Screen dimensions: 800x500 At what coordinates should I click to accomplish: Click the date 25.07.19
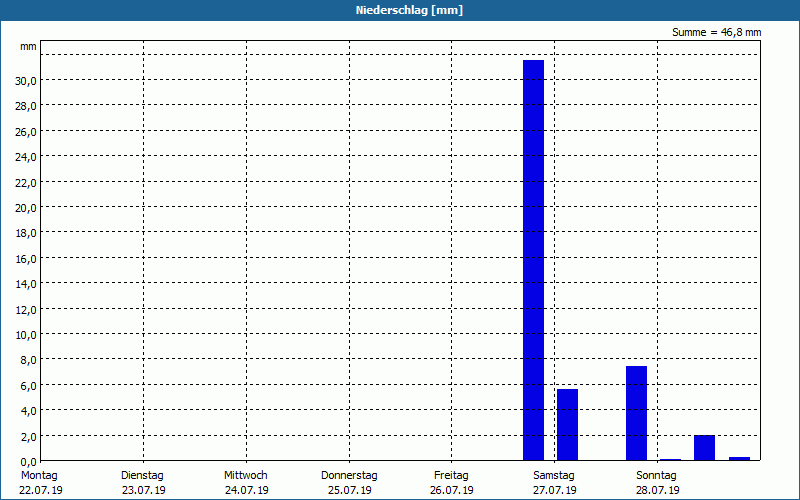349,490
